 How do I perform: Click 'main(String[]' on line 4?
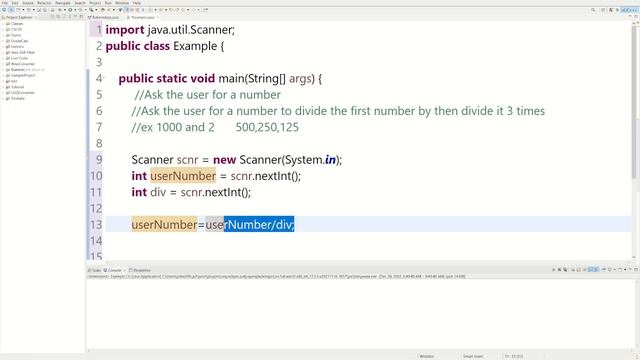[x=252, y=78]
